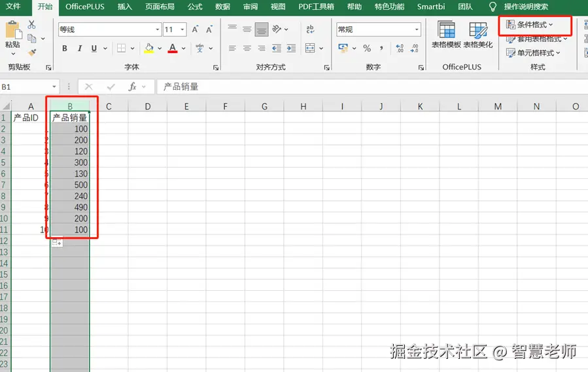Screen dimensions: 588x372
Task: Open the 文件 tab
Action: coord(13,7)
